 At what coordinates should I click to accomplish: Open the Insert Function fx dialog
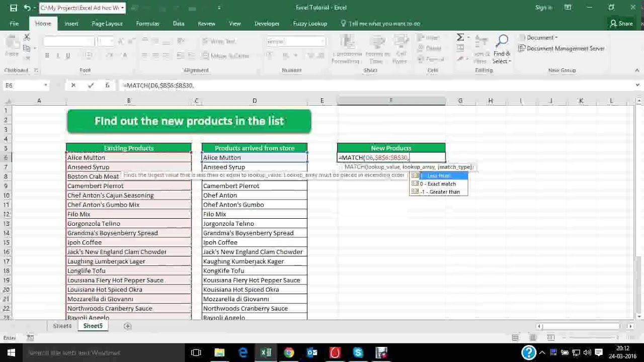click(x=107, y=85)
